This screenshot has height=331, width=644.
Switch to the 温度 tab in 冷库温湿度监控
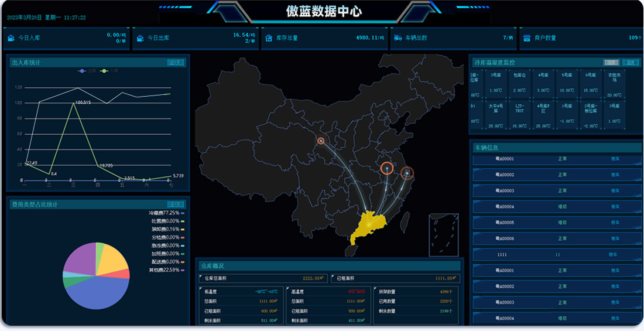point(630,62)
